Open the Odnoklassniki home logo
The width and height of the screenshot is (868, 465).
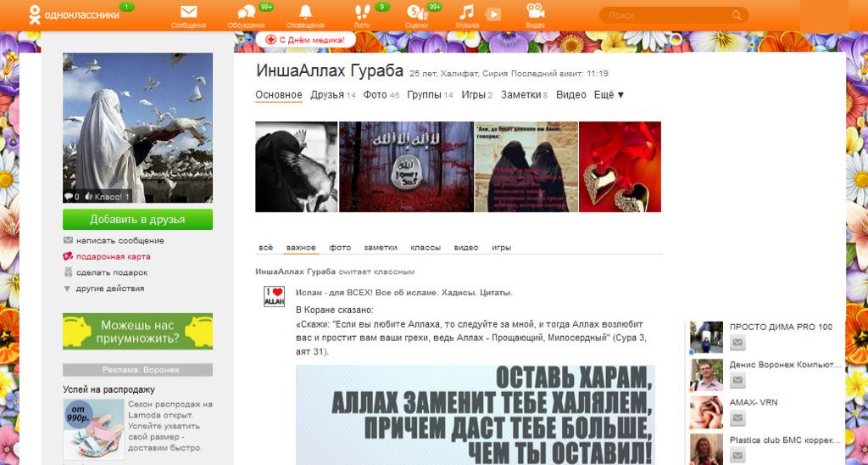pos(74,15)
